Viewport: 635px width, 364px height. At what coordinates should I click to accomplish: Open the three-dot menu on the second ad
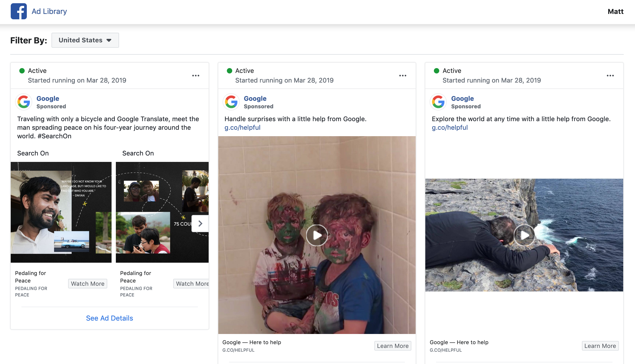pos(403,76)
